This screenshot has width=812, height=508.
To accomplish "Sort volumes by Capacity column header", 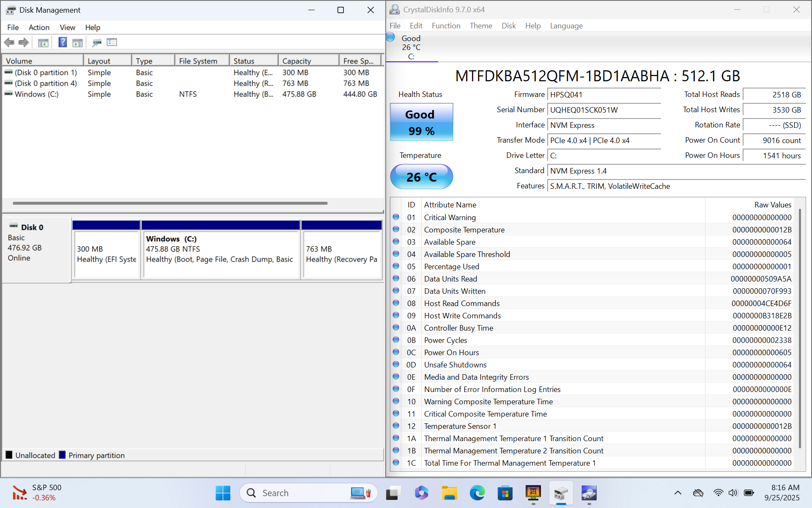I will pos(308,61).
